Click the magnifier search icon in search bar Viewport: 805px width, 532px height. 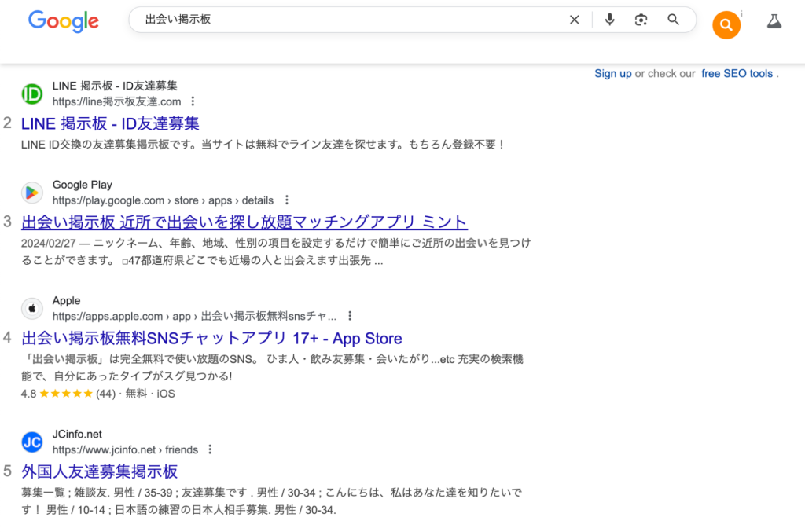[673, 20]
